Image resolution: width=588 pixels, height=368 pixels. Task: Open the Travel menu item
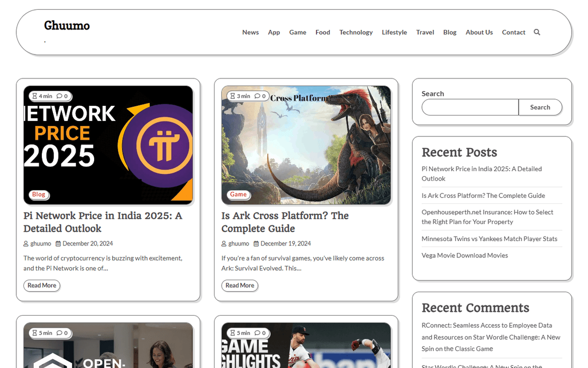coord(425,32)
